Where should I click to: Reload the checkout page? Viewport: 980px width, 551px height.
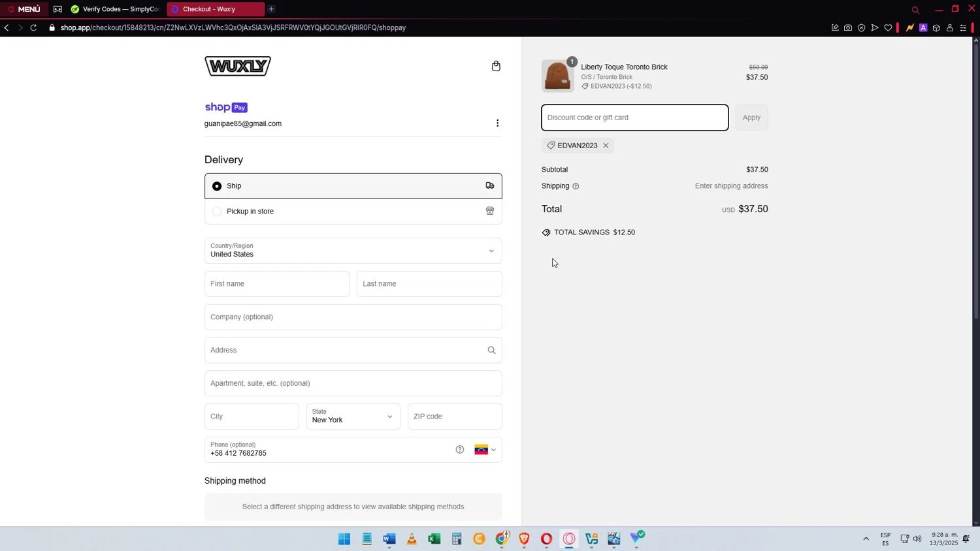33,27
